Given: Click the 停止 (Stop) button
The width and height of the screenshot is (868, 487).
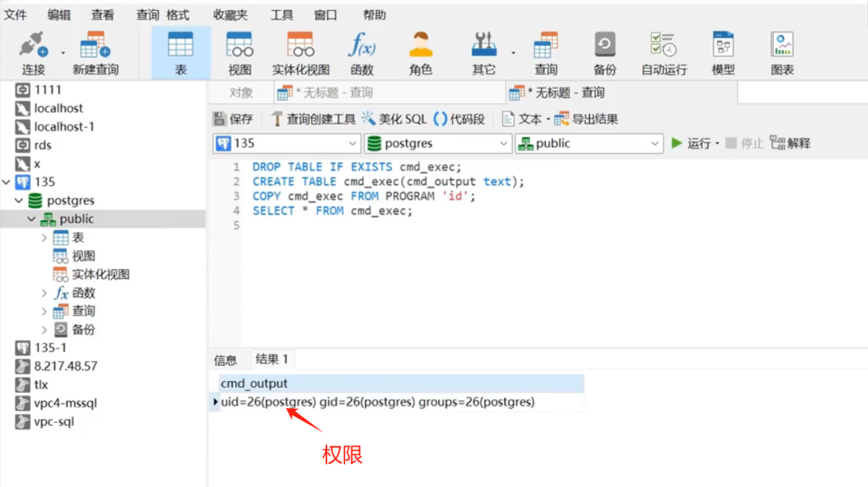Looking at the screenshot, I should (744, 143).
